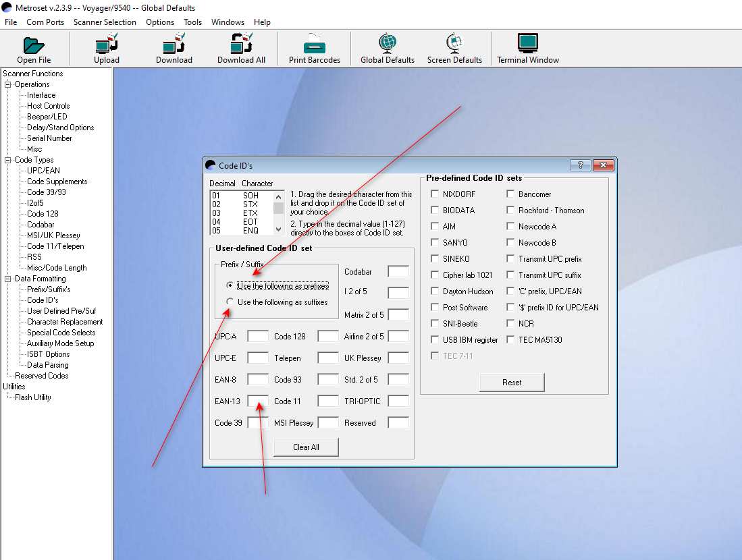Open the Com Ports menu

45,22
